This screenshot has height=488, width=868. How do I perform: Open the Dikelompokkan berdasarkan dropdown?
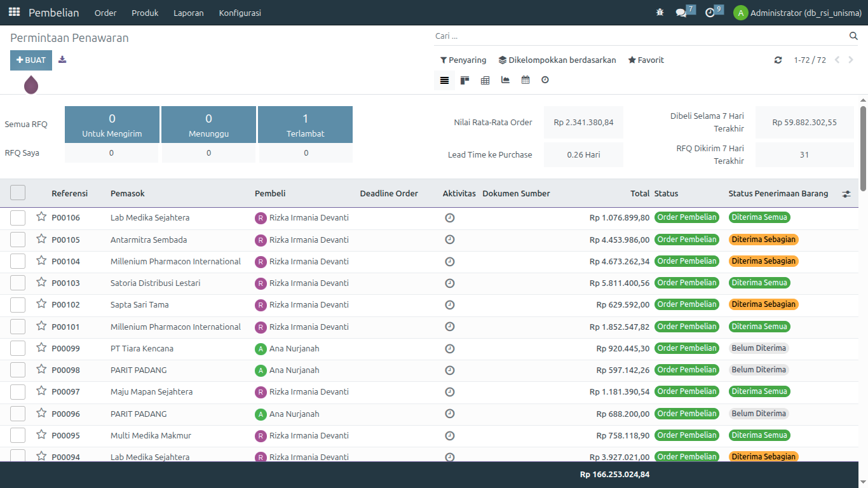[x=557, y=60]
